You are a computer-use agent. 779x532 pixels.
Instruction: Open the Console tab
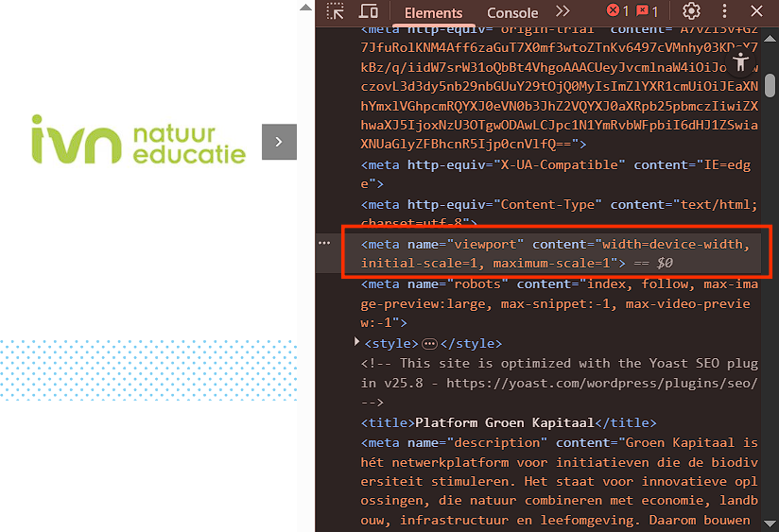(512, 13)
